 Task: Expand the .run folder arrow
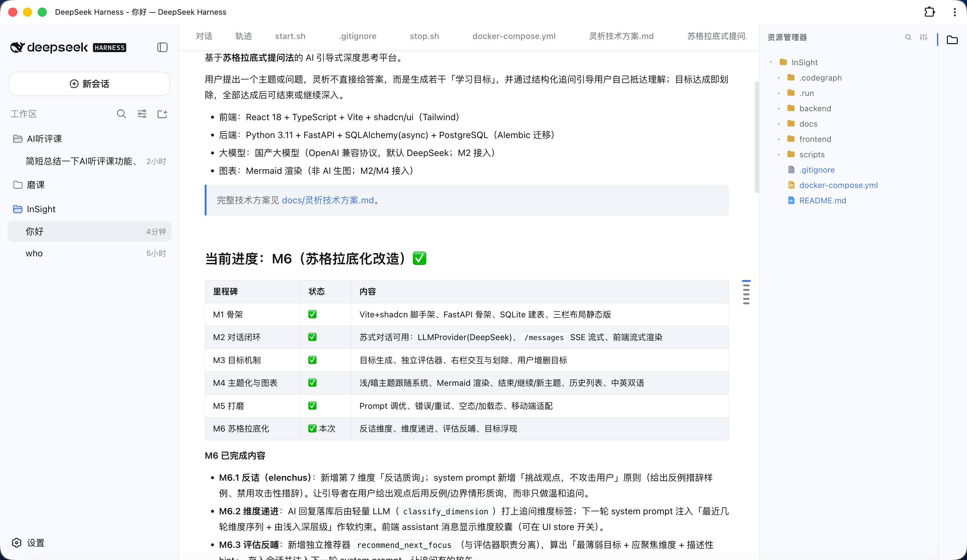779,93
